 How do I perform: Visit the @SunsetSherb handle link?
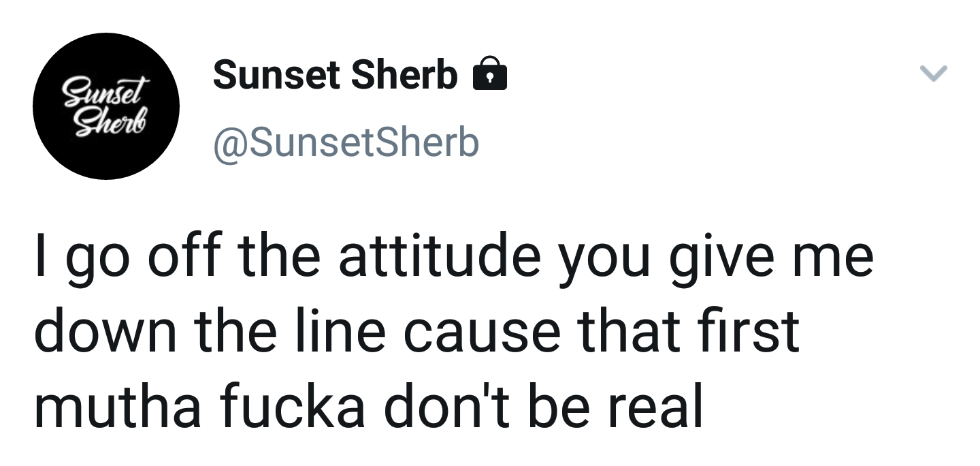pos(346,142)
